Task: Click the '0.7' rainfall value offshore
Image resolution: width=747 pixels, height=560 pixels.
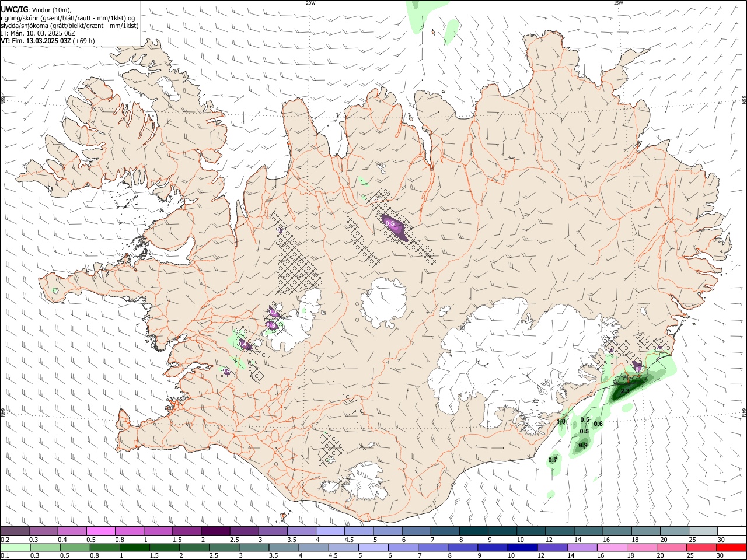Action: tap(553, 460)
